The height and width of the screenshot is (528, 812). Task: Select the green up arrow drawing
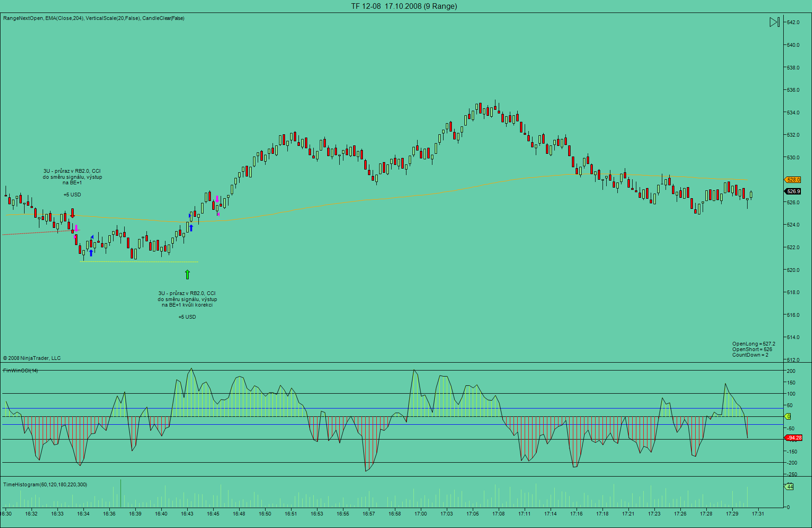[x=187, y=274]
